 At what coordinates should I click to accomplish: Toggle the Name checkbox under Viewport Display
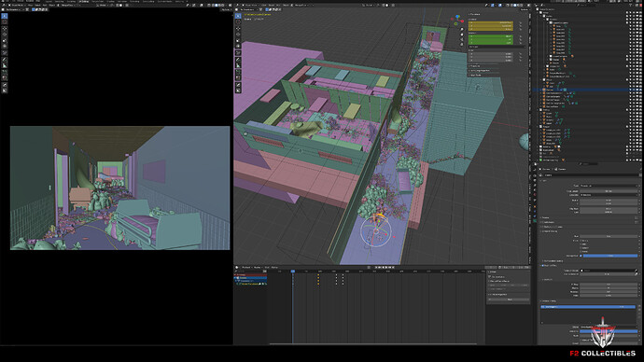pyautogui.click(x=581, y=251)
